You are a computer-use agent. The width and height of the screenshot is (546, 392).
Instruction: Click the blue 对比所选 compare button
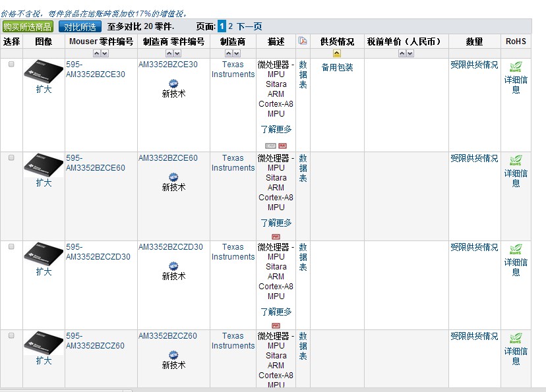[x=80, y=27]
